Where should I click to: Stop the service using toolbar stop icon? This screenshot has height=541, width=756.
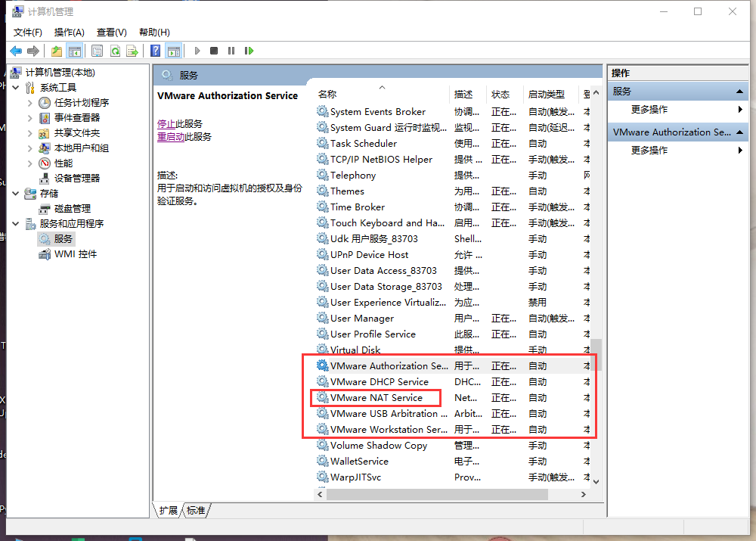214,51
